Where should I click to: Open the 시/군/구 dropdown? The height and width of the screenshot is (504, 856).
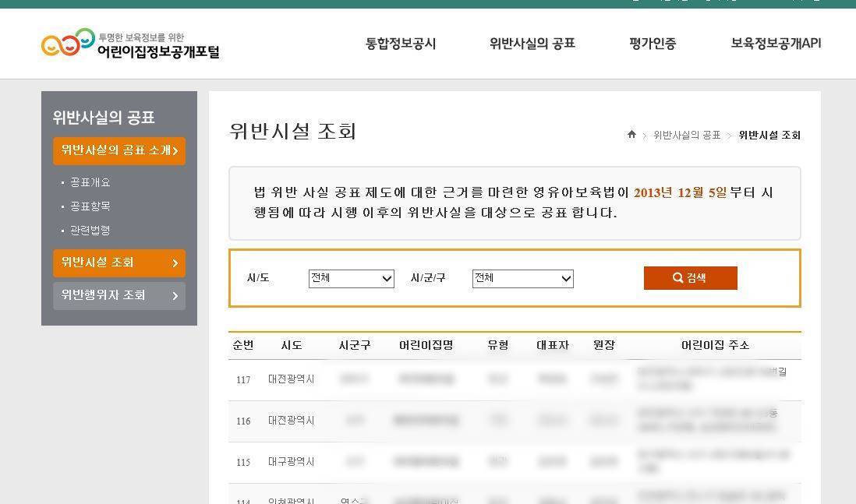pos(522,278)
